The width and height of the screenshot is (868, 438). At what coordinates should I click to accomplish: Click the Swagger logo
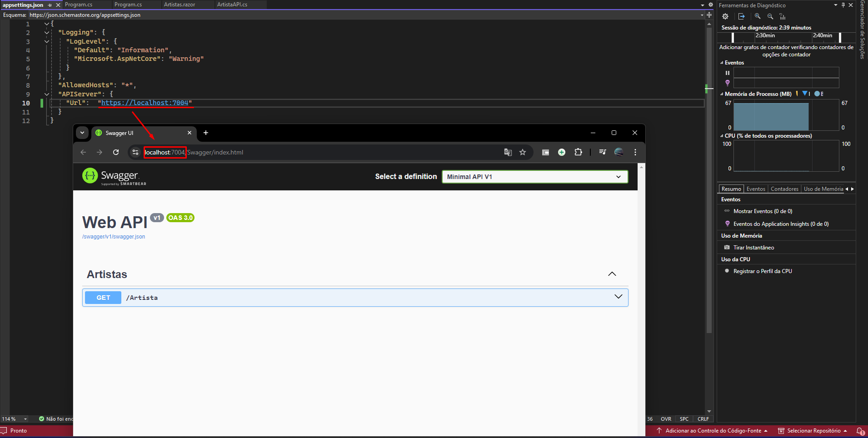point(114,176)
